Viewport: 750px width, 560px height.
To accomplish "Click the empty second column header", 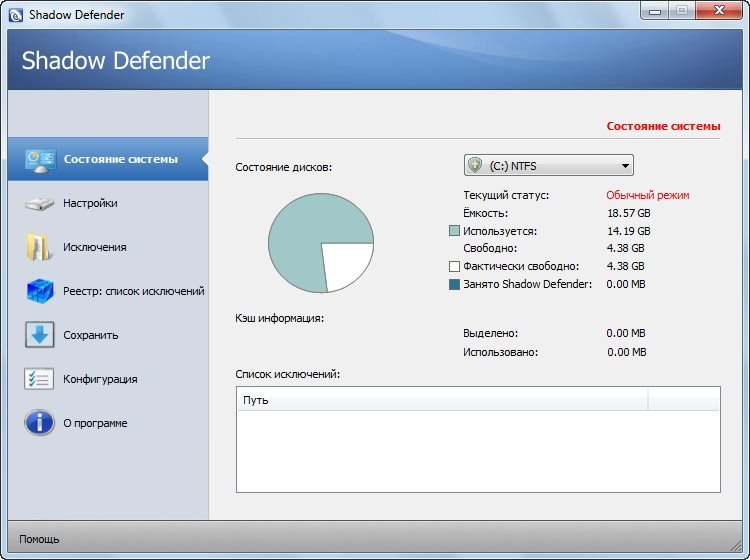I will tap(684, 400).
